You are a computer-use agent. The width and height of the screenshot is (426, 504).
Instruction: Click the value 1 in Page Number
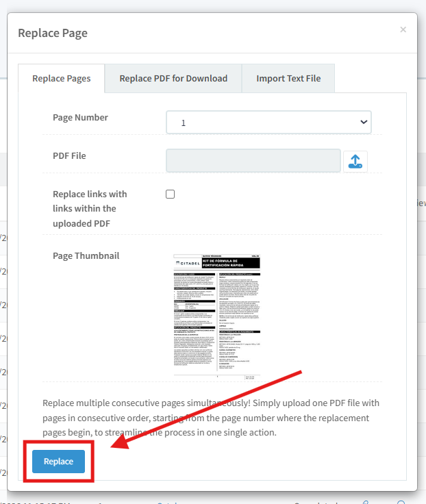tap(184, 123)
